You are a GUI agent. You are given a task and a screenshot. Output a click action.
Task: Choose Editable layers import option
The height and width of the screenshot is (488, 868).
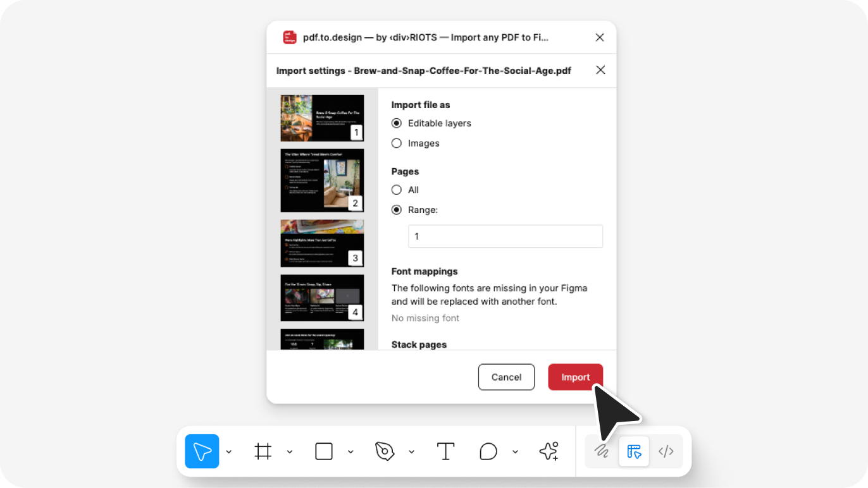click(397, 123)
